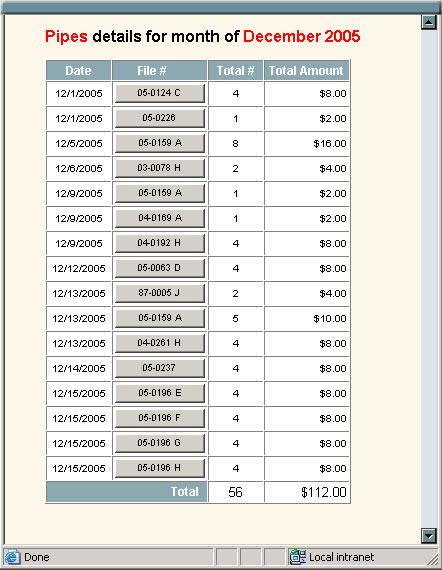The width and height of the screenshot is (442, 570).
Task: Click the 04-0192 H file button
Action: tap(160, 244)
